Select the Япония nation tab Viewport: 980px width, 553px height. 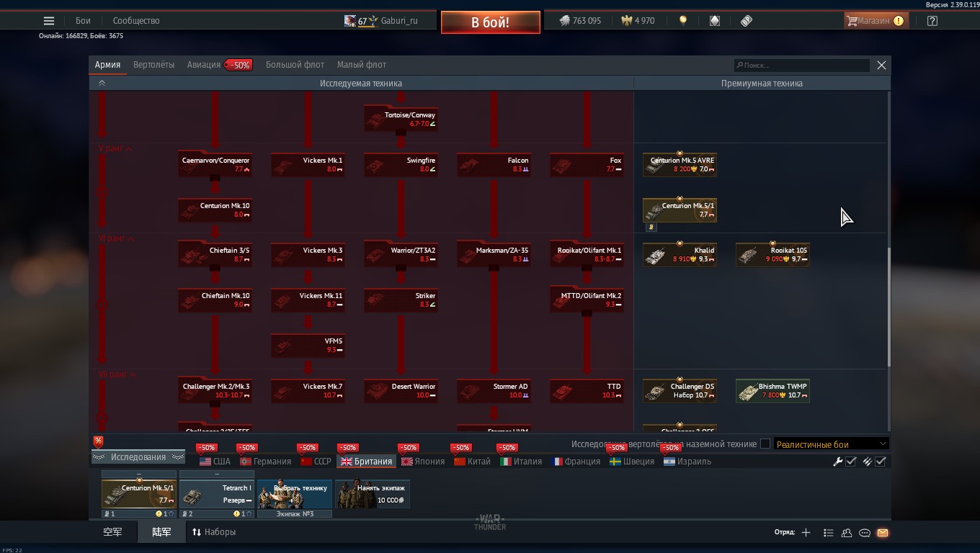423,462
